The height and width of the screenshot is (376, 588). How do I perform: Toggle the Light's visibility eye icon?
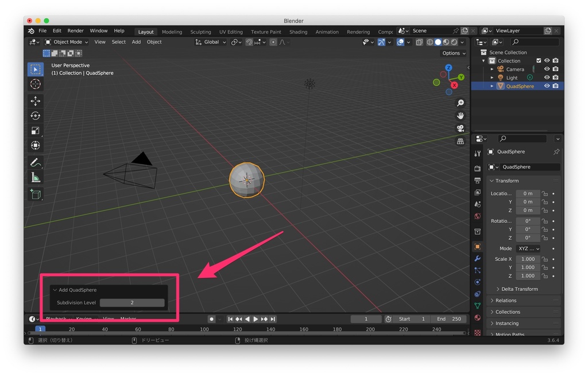tap(547, 77)
